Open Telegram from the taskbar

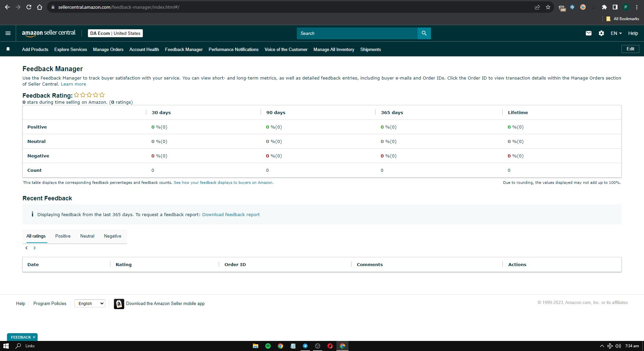coord(305,346)
